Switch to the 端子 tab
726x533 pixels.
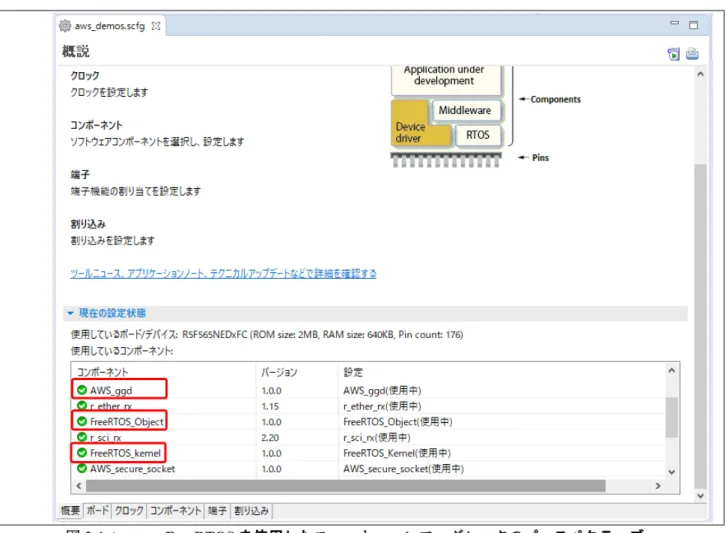point(217,511)
